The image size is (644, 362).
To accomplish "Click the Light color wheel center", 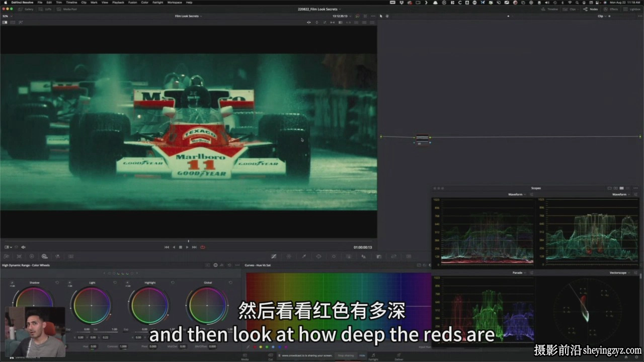I will (91, 306).
